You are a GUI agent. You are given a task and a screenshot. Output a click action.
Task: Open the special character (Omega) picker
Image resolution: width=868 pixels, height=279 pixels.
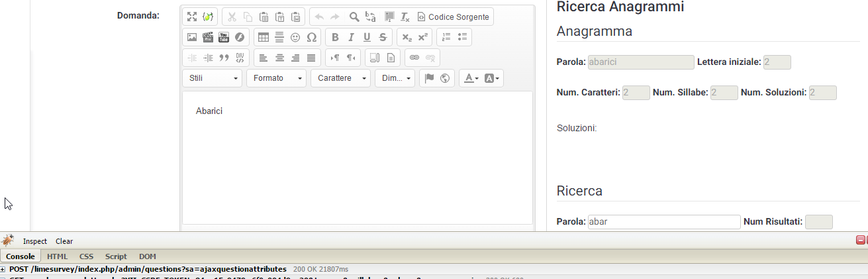[311, 38]
